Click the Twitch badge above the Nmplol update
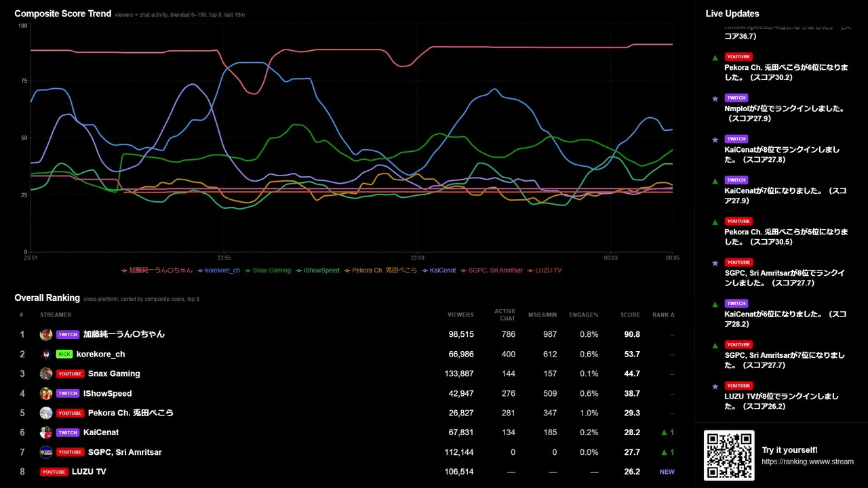Image resolution: width=868 pixels, height=488 pixels. click(x=736, y=98)
